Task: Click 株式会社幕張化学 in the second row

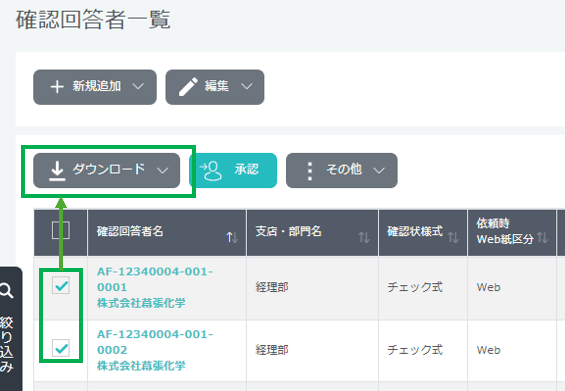Action: coord(141,366)
